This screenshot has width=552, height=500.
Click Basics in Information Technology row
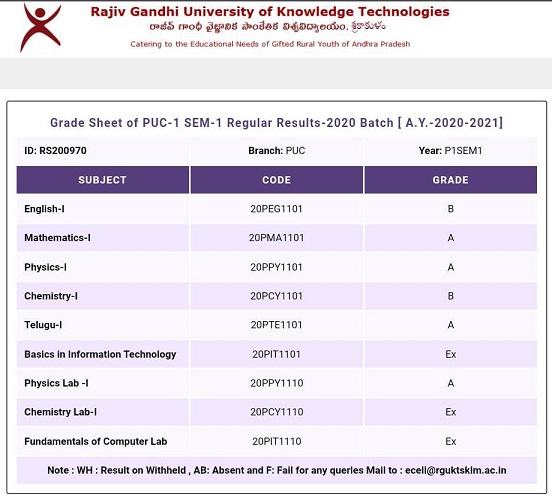277,354
